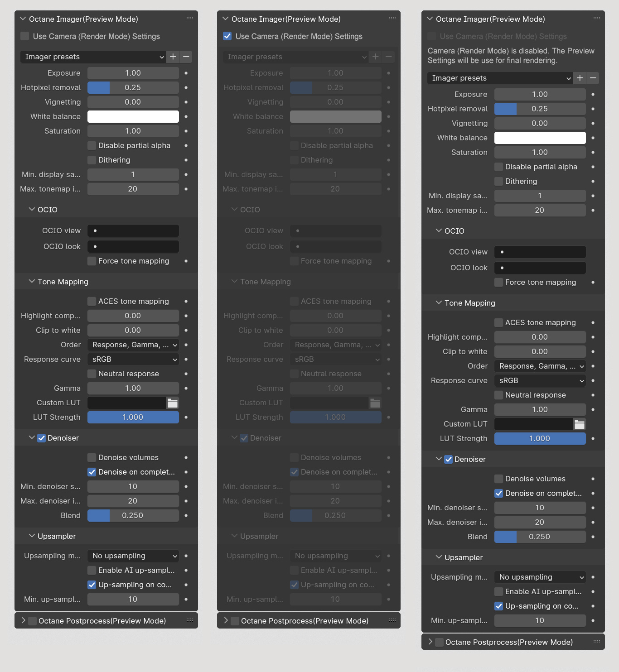619x672 pixels.
Task: Click Custom LUT folder icon in middle panel
Action: tap(375, 403)
